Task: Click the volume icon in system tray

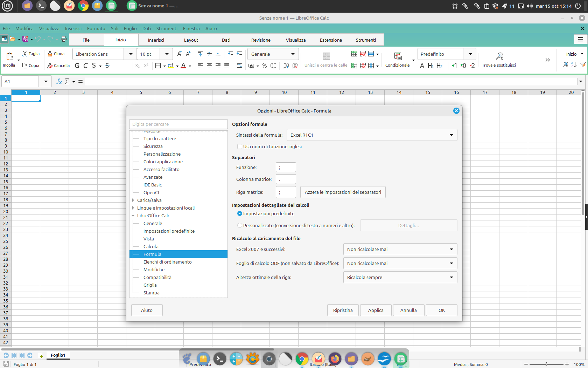Action: pos(530,6)
